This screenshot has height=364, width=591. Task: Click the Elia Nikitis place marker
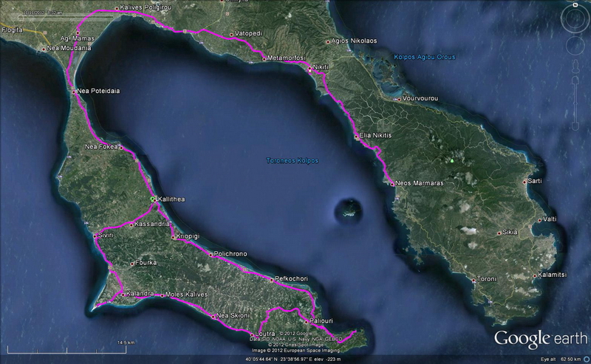coord(357,136)
